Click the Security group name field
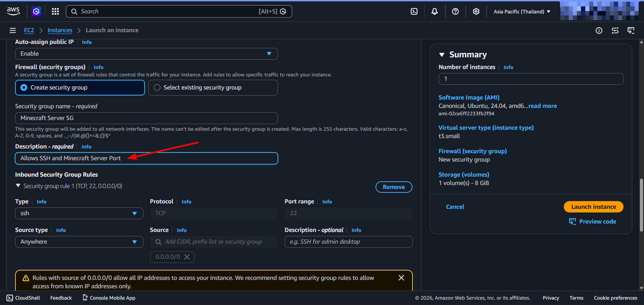Image resolution: width=644 pixels, height=305 pixels. (x=146, y=118)
